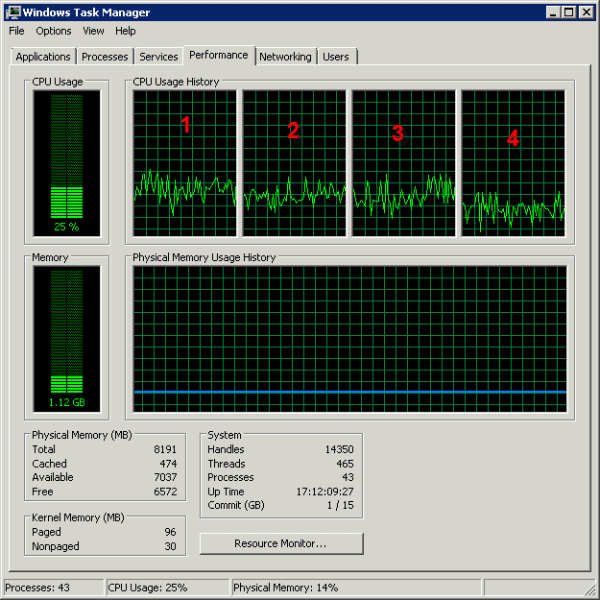The image size is (600, 600).
Task: Click the Commit (GB) value 1 / 15
Action: tap(340, 505)
